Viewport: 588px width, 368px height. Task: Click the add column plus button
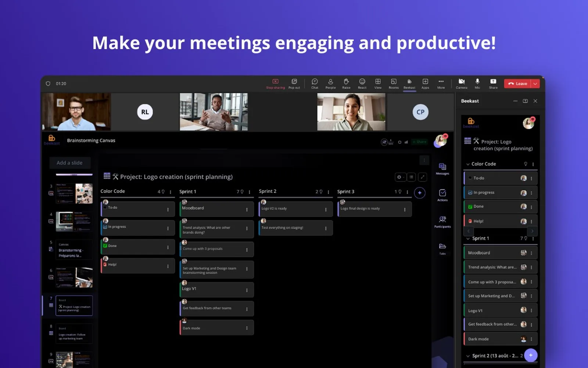click(420, 193)
